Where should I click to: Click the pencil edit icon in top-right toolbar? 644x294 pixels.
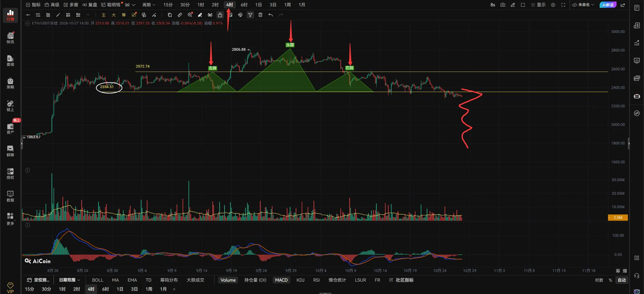513,5
